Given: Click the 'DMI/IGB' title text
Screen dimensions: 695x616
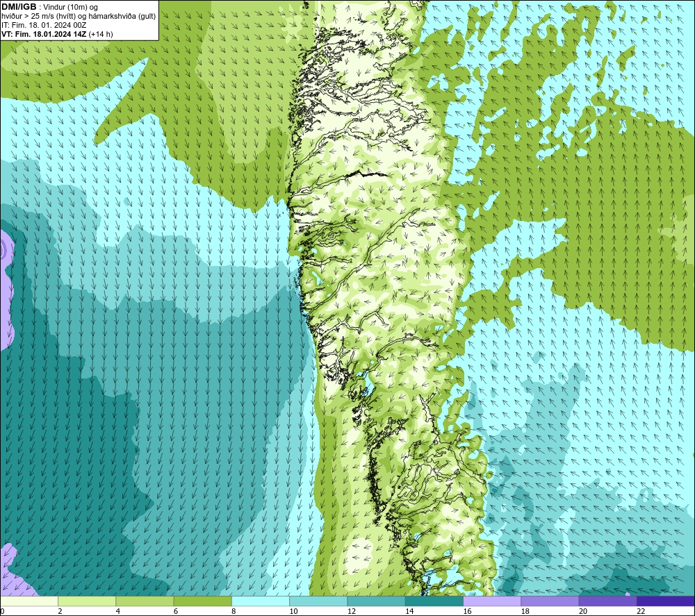Looking at the screenshot, I should click(19, 7).
